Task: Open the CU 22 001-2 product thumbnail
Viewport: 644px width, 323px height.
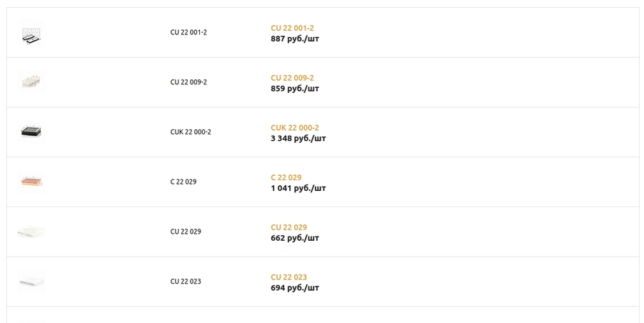Action: pos(31,32)
